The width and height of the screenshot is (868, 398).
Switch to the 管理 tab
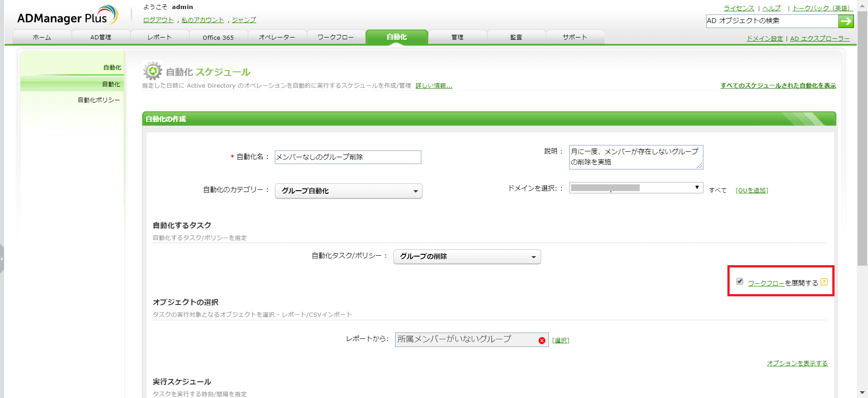[458, 37]
